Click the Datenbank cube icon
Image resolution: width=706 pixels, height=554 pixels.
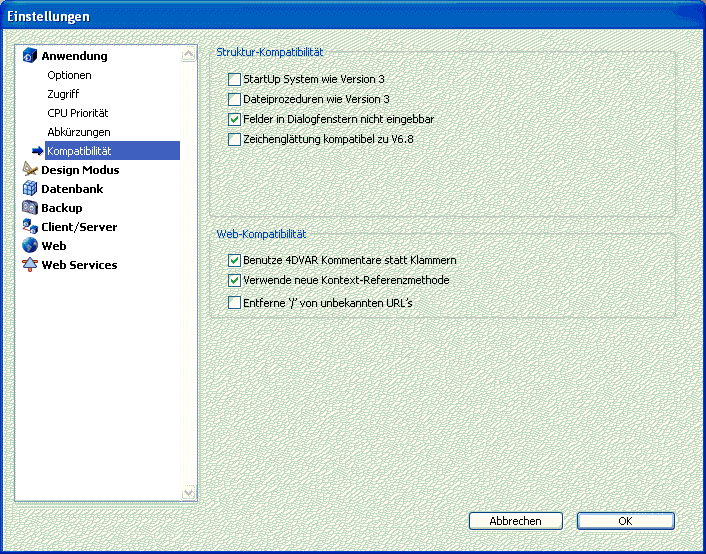[x=29, y=189]
